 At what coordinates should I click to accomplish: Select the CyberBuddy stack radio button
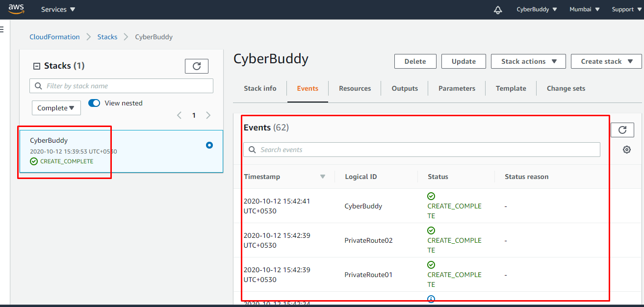(209, 145)
